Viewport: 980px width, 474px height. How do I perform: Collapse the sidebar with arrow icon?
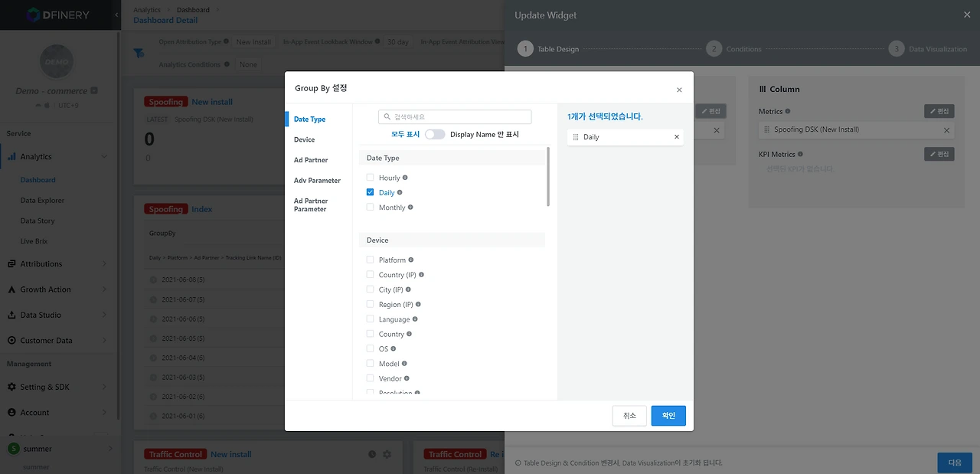pyautogui.click(x=116, y=15)
